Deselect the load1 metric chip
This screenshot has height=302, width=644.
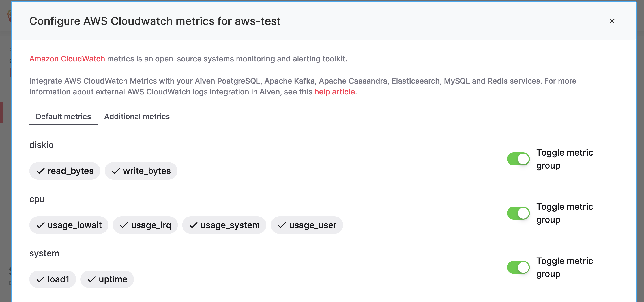pos(53,279)
